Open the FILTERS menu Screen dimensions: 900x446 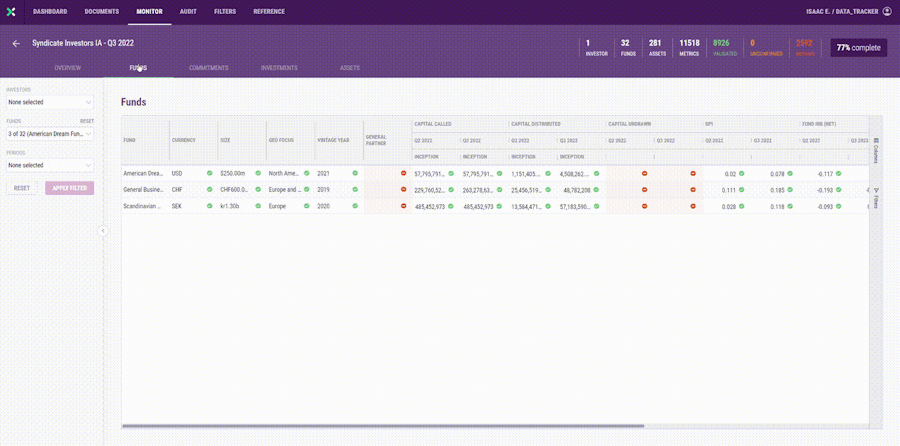pyautogui.click(x=225, y=11)
